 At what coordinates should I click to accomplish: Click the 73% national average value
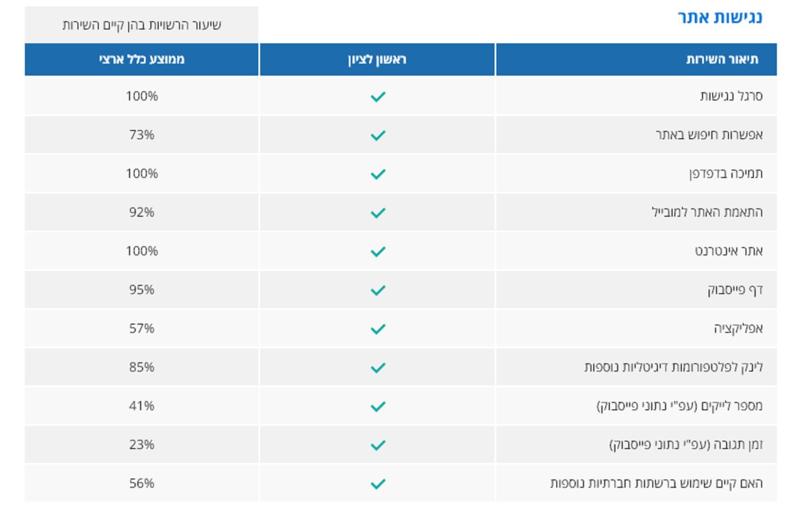pyautogui.click(x=142, y=134)
